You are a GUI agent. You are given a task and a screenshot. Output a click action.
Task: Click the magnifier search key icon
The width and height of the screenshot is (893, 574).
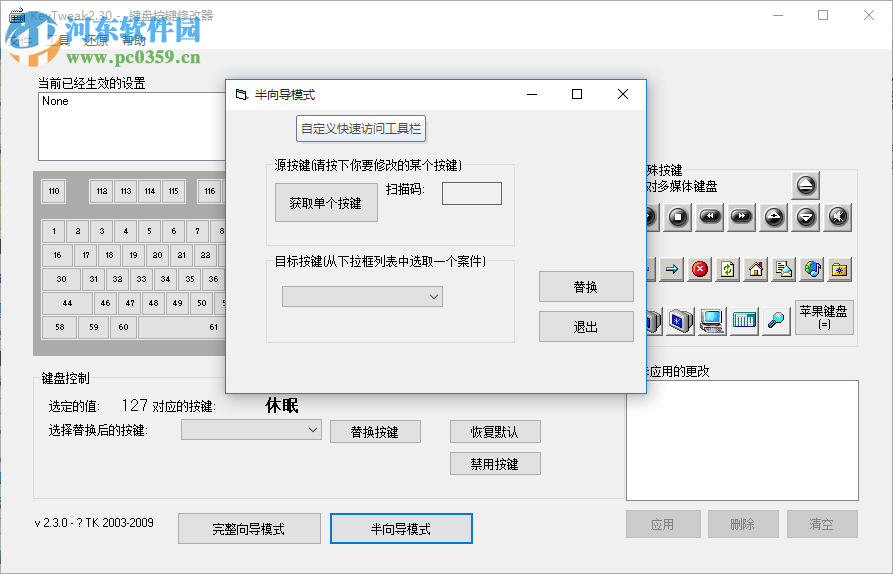coord(776,321)
